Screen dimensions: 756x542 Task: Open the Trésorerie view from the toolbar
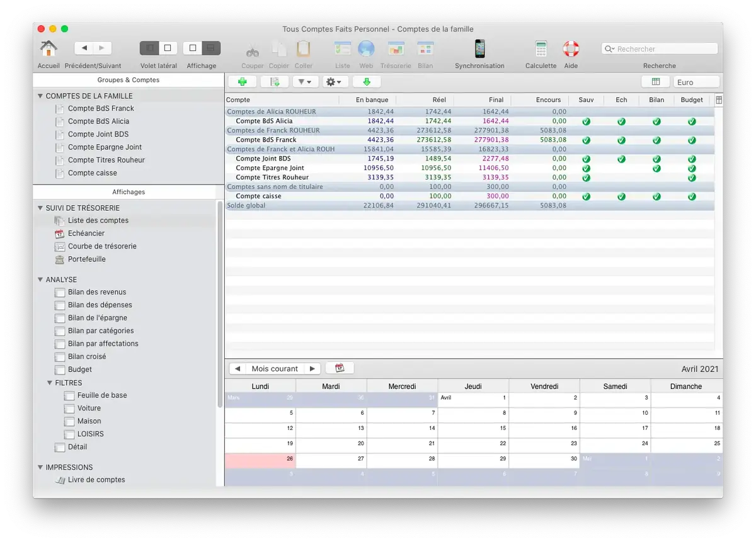pyautogui.click(x=396, y=49)
